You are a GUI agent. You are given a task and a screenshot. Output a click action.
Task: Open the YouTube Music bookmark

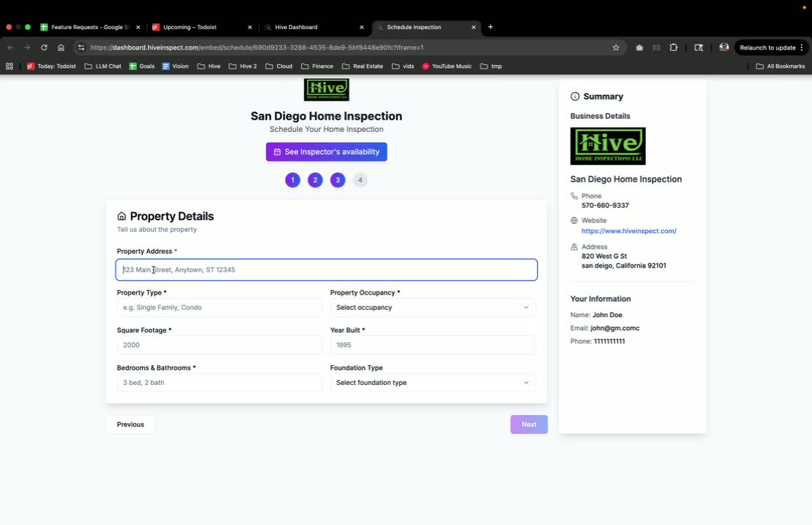447,66
